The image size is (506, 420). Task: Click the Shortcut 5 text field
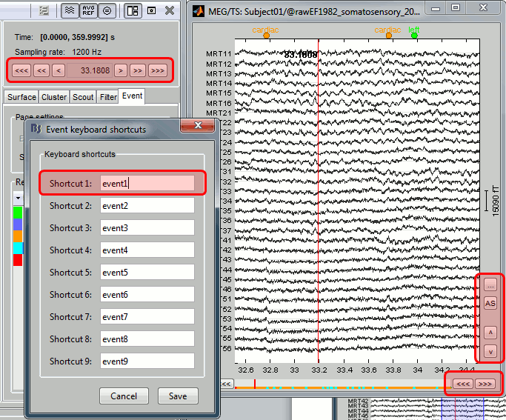point(147,272)
